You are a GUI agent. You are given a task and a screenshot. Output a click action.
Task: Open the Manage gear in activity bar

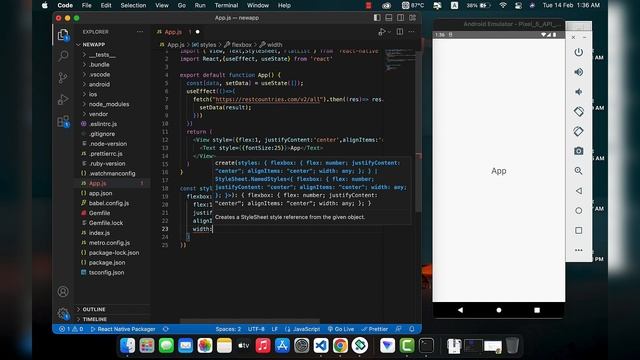tap(63, 313)
